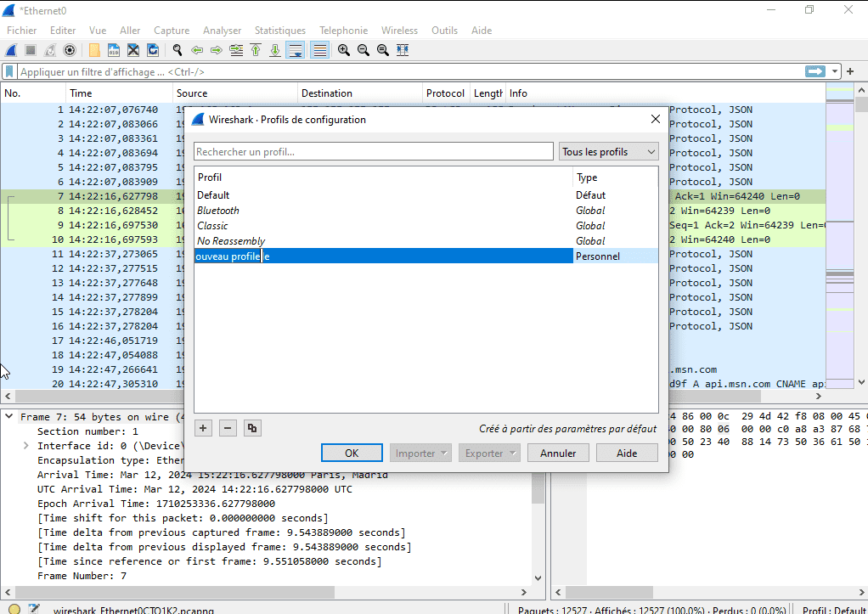Select the Classic profile row

[x=426, y=225]
